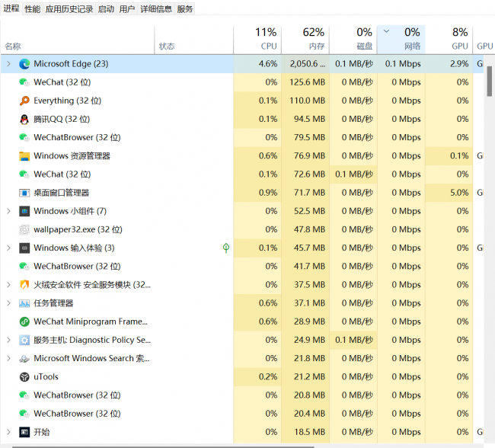Image resolution: width=495 pixels, height=448 pixels.
Task: Select the uTools process row
Action: [x=242, y=377]
